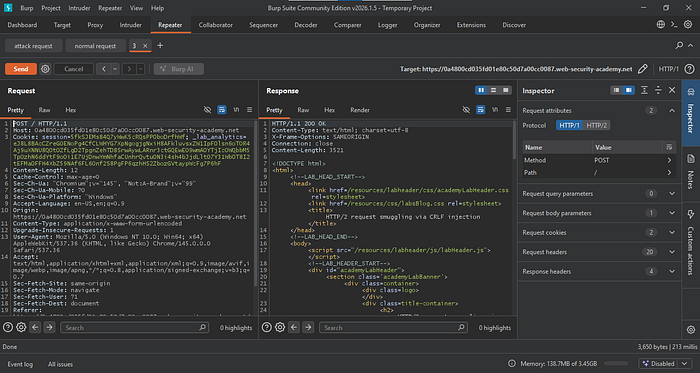
Task: Expand Path row chevron
Action: [x=669, y=172]
